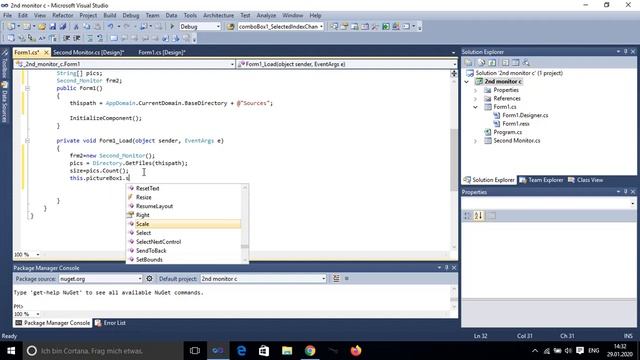Switch to the Class View tab
Image resolution: width=640 pixels, height=360 pixels.
point(585,180)
